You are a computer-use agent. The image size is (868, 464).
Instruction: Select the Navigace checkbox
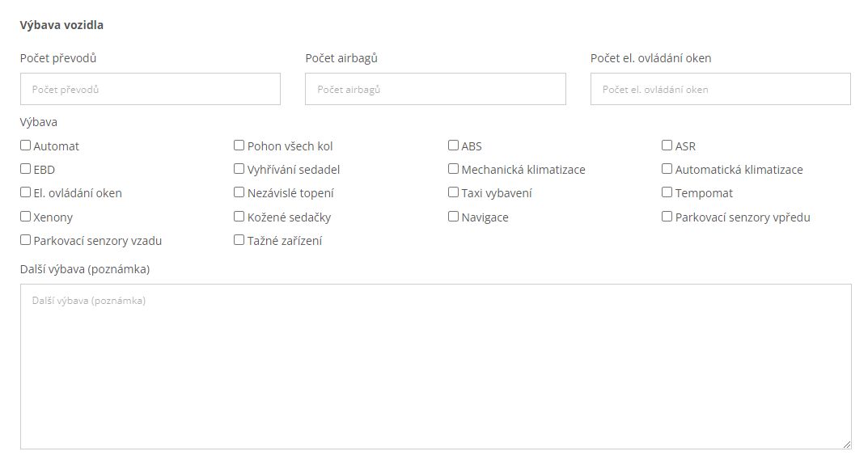(x=453, y=217)
